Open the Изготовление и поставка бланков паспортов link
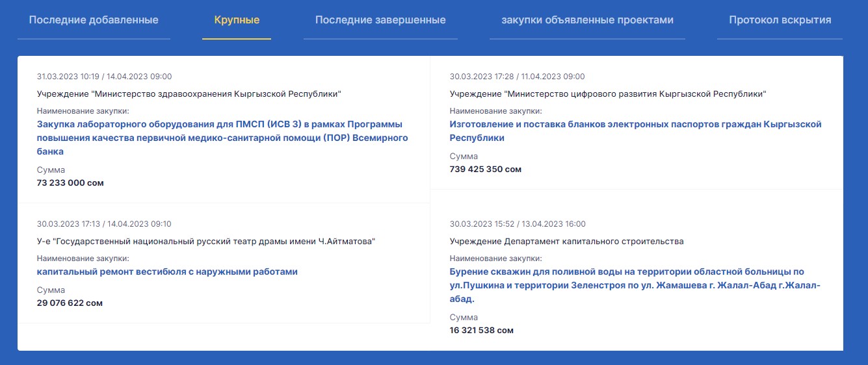868x365 pixels. [x=636, y=131]
